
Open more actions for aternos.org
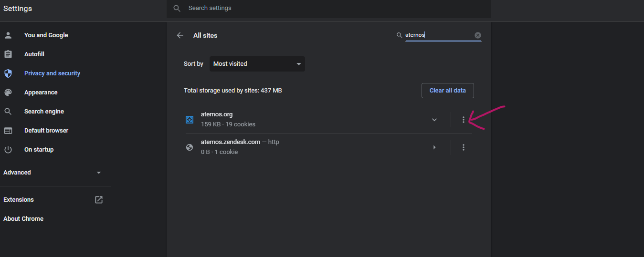tap(463, 120)
